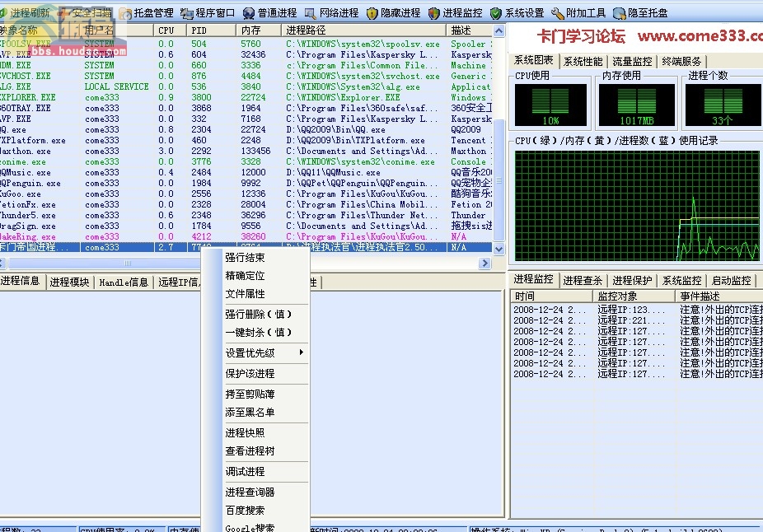
Task: Click the 进程个数 33个 gauge
Action: point(723,105)
